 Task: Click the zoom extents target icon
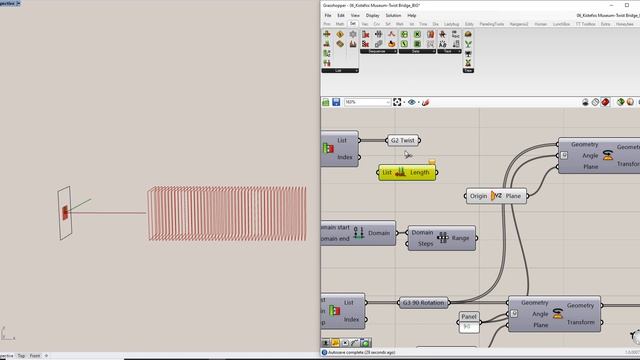point(397,102)
